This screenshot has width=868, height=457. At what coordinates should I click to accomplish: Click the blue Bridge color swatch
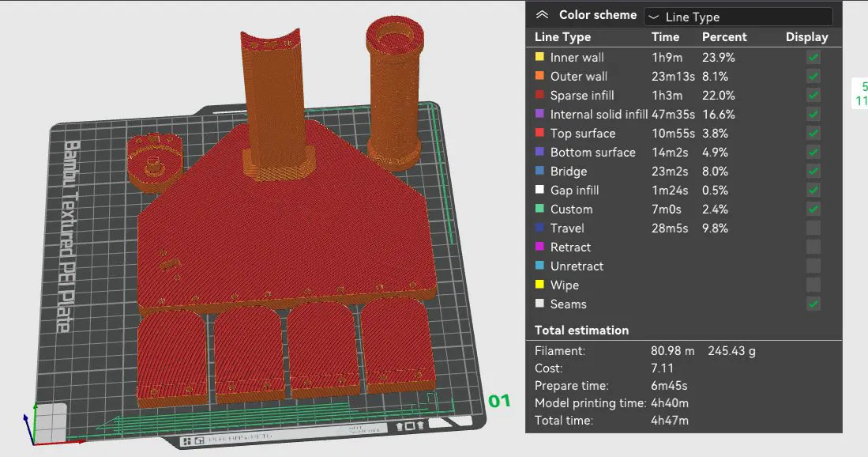(x=539, y=171)
